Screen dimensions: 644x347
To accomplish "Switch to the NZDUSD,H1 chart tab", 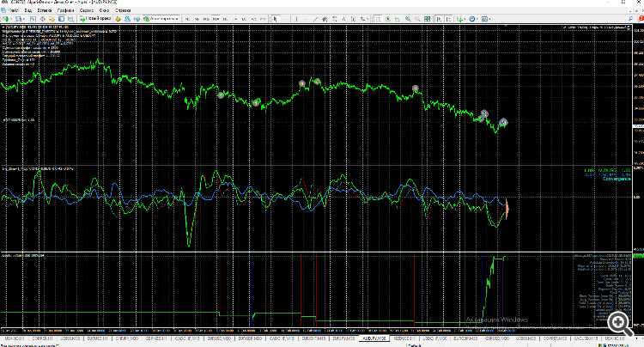I will click(404, 338).
